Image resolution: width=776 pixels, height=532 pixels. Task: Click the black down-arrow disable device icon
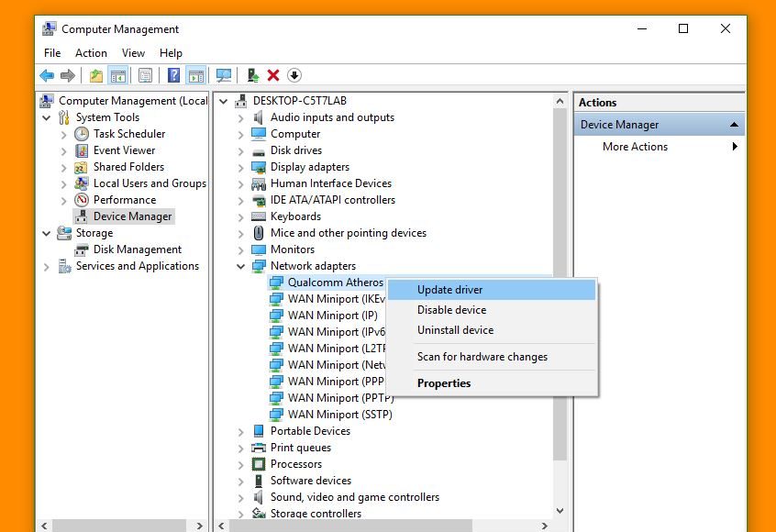294,75
